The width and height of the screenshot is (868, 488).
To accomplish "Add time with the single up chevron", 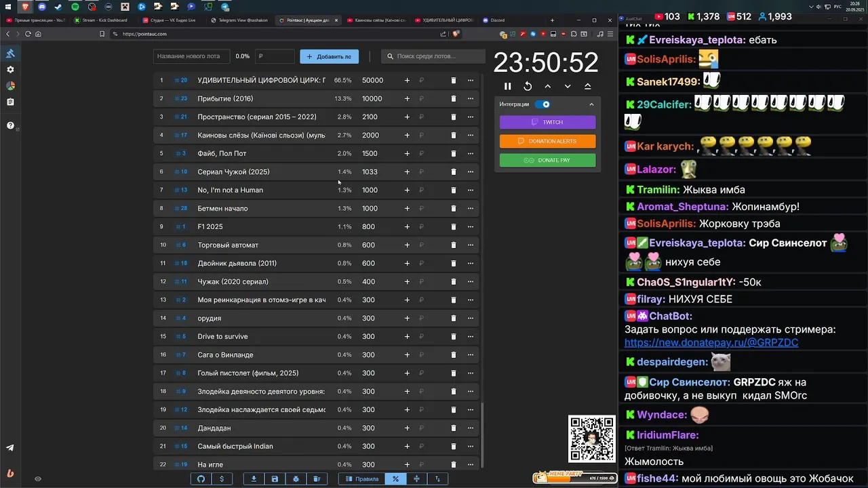I will click(x=547, y=86).
